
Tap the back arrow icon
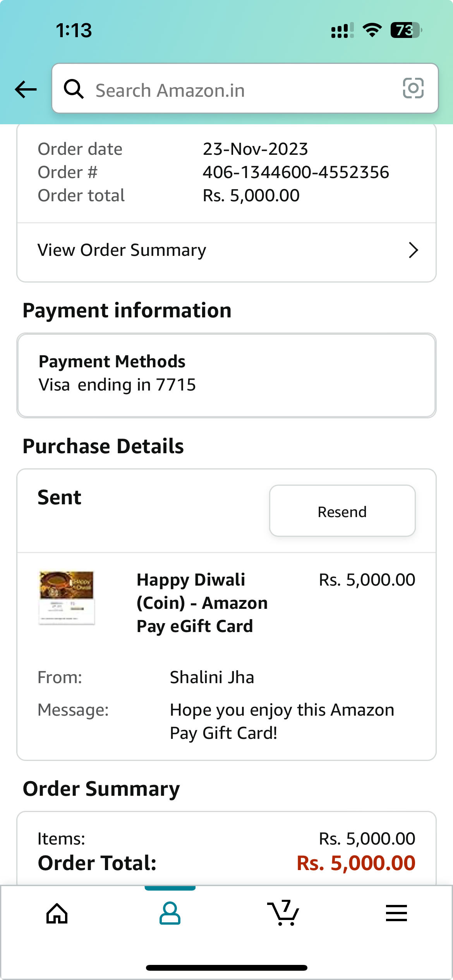coord(26,89)
